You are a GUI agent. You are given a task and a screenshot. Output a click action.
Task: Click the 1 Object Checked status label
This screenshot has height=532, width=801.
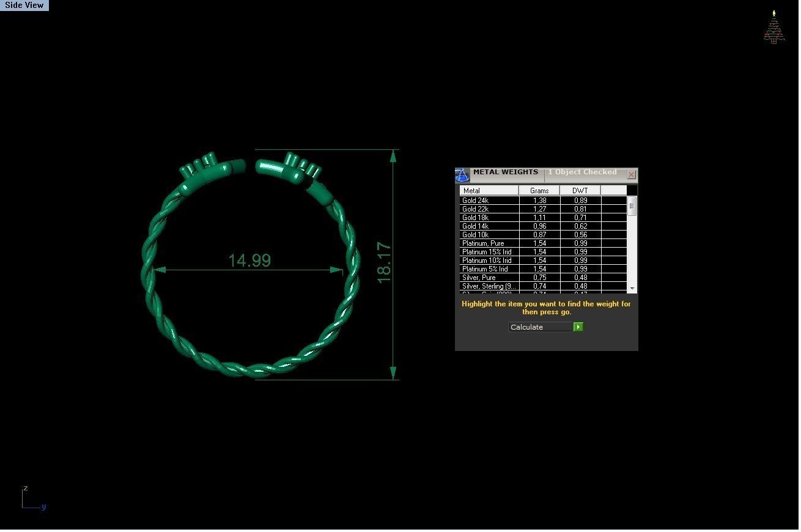coord(582,172)
